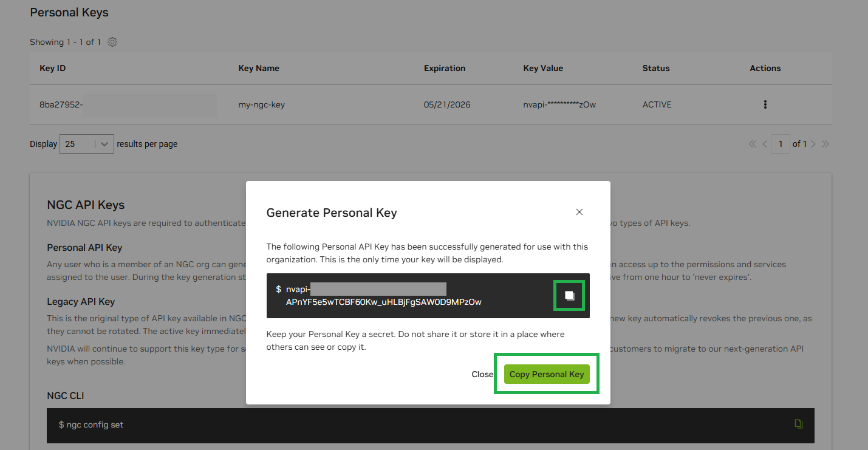Go to last page of results
The height and width of the screenshot is (450, 868).
(x=825, y=144)
